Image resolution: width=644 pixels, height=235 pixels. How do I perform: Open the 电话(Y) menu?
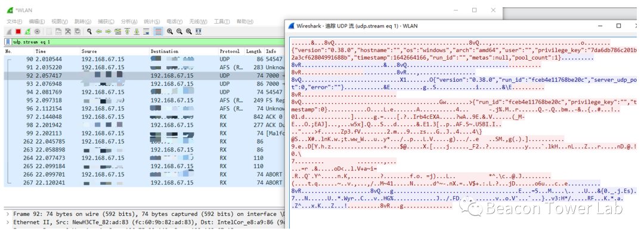tap(175, 22)
